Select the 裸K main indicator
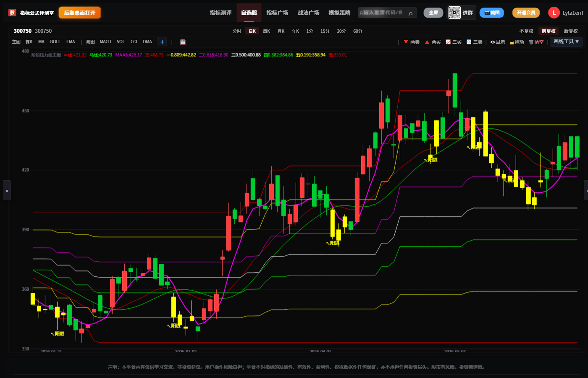Image resolution: width=588 pixels, height=378 pixels. (29, 42)
